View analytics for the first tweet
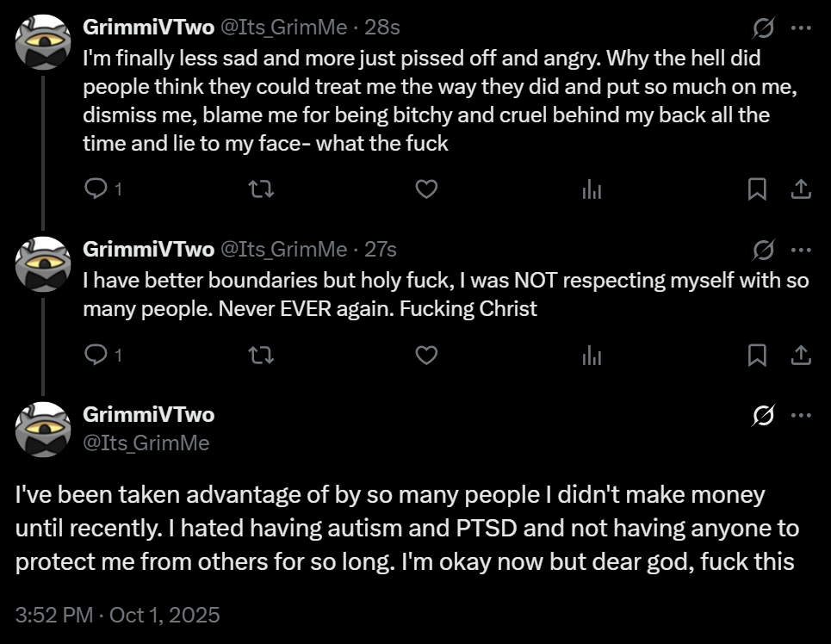 click(x=592, y=189)
